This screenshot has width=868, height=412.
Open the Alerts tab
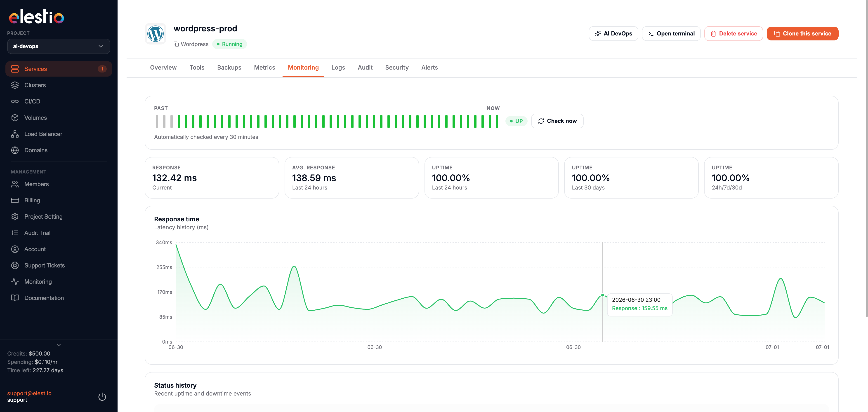[x=429, y=68]
